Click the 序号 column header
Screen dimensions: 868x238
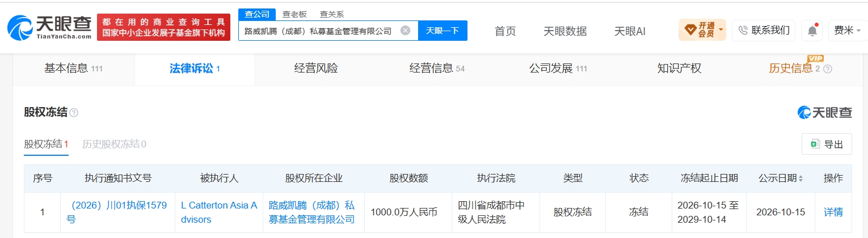click(43, 178)
